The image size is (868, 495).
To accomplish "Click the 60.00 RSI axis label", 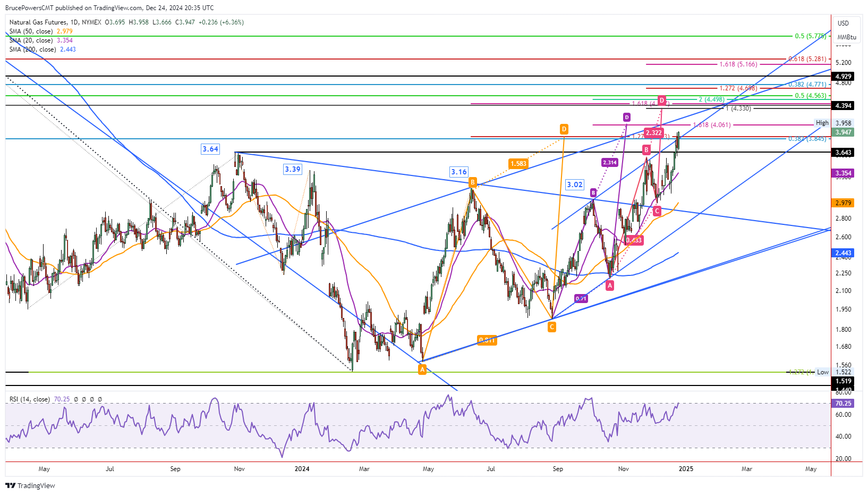I will (x=844, y=415).
